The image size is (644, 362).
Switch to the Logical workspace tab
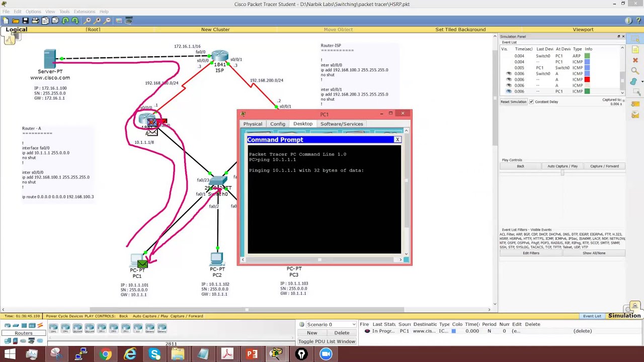(x=17, y=29)
